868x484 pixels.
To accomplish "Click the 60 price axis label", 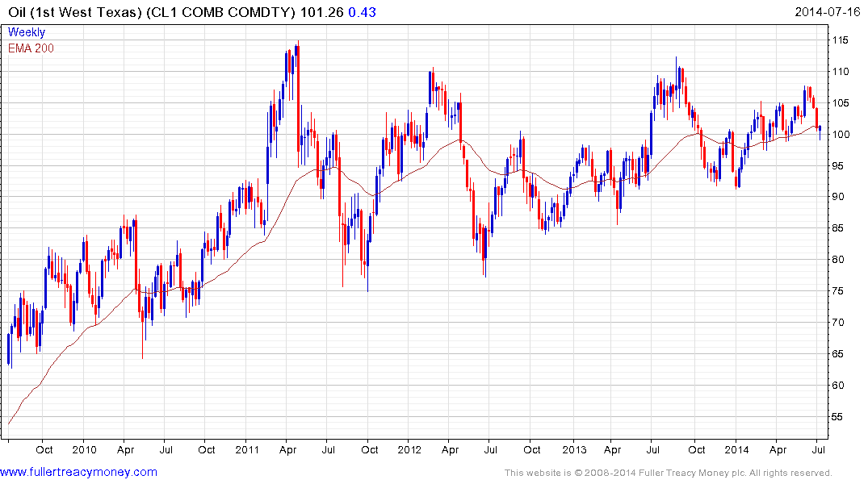I will [x=838, y=386].
